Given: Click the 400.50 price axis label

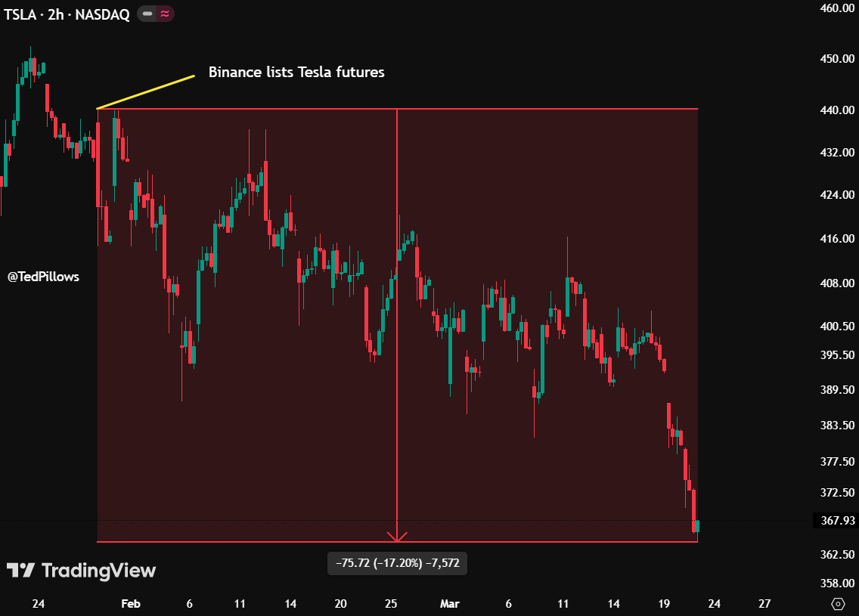Looking at the screenshot, I should (837, 327).
